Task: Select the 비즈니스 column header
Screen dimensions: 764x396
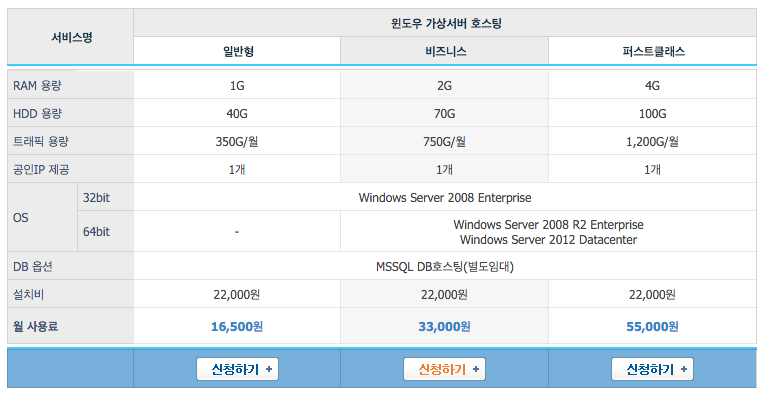Action: (445, 51)
